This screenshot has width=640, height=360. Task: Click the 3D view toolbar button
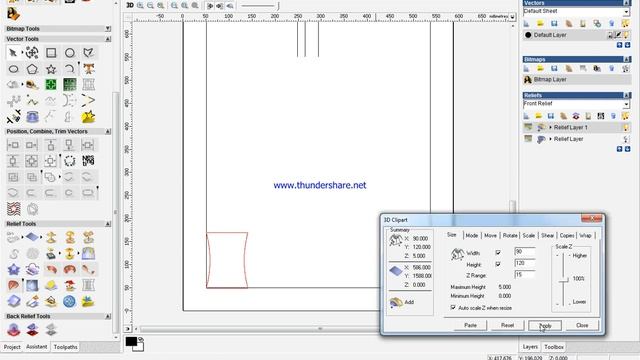[130, 5]
